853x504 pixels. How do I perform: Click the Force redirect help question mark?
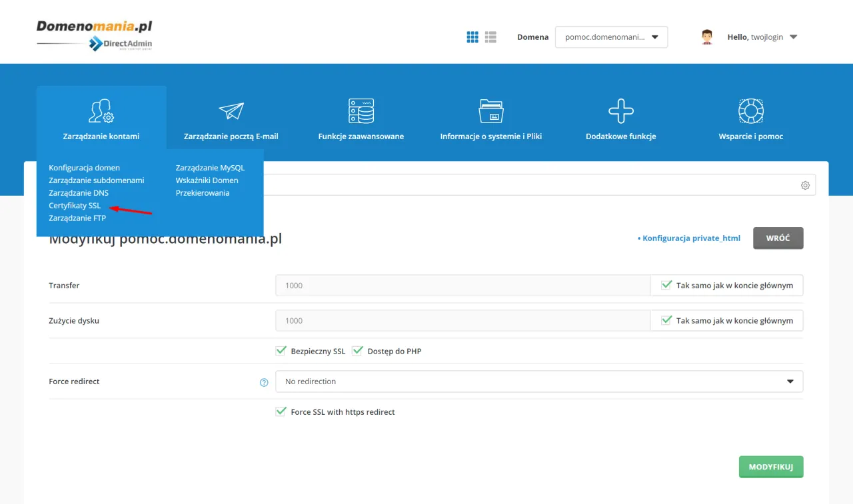point(264,381)
